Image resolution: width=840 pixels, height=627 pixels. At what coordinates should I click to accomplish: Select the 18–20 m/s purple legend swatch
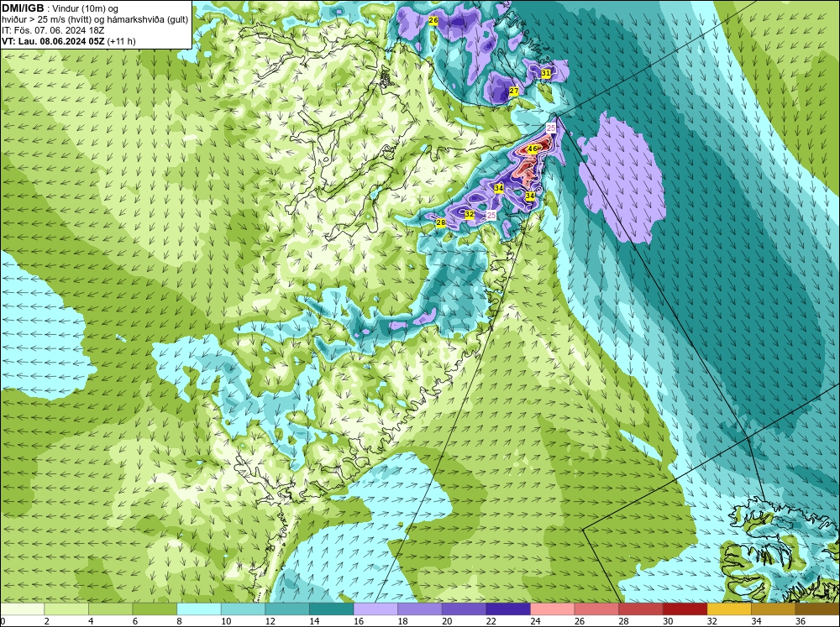click(x=420, y=609)
